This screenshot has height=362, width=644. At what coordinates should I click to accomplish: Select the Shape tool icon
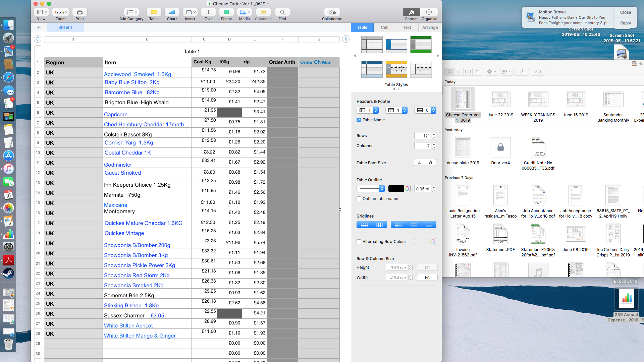[226, 12]
